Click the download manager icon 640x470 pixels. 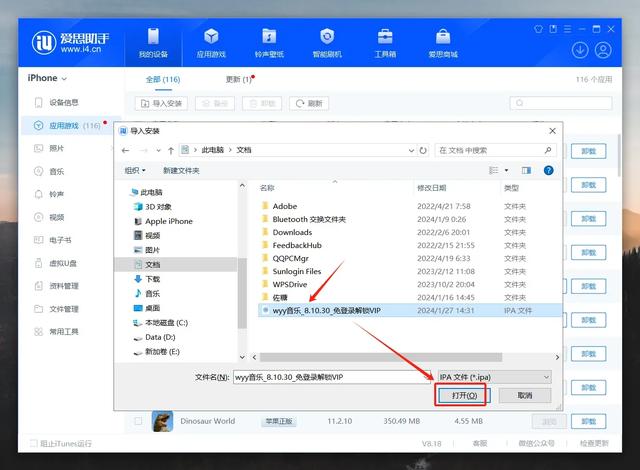tap(580, 50)
